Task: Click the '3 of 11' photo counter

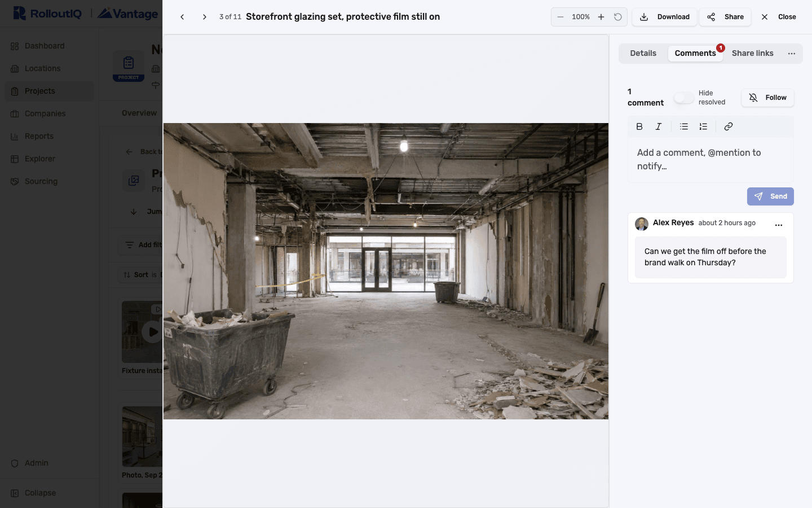Action: (230, 17)
